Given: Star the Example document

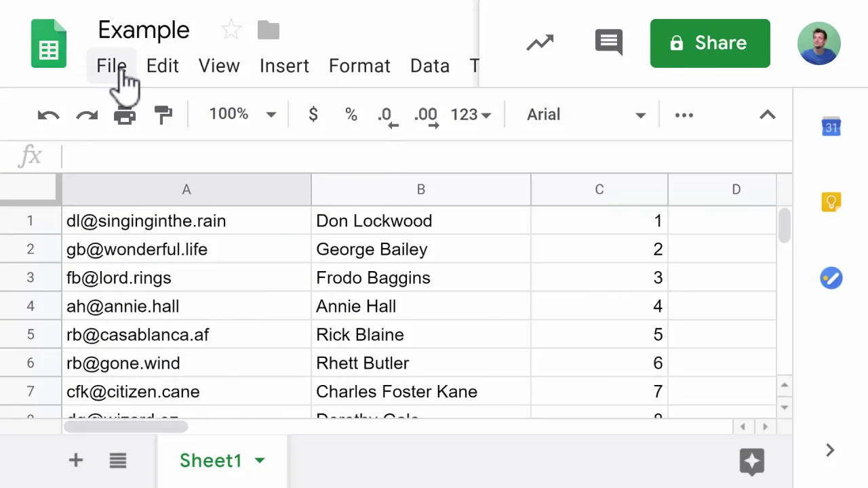Looking at the screenshot, I should pos(231,30).
